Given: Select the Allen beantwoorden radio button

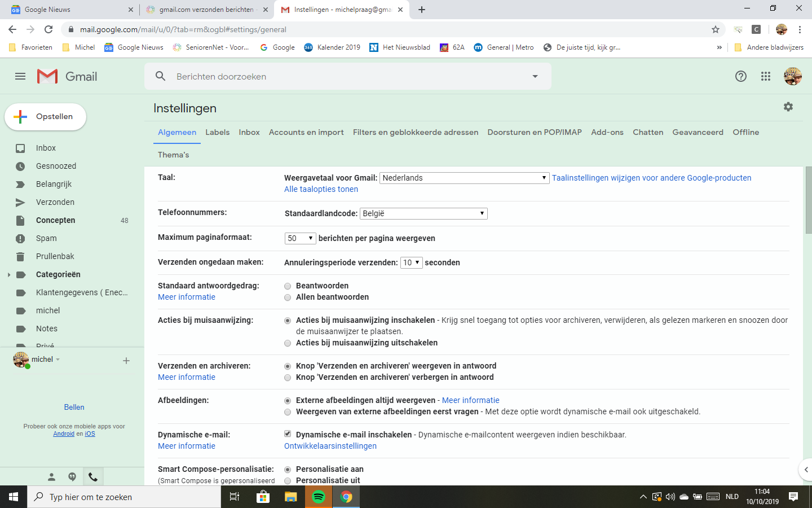Looking at the screenshot, I should tap(288, 297).
